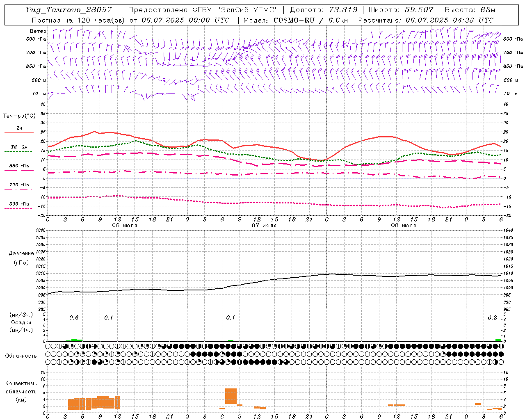Click the "Давление" pressure panel label
This screenshot has height=420, width=525.
click(21, 253)
